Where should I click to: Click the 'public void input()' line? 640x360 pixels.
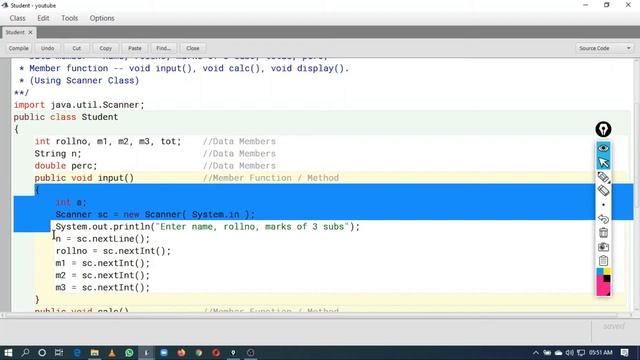click(x=84, y=178)
